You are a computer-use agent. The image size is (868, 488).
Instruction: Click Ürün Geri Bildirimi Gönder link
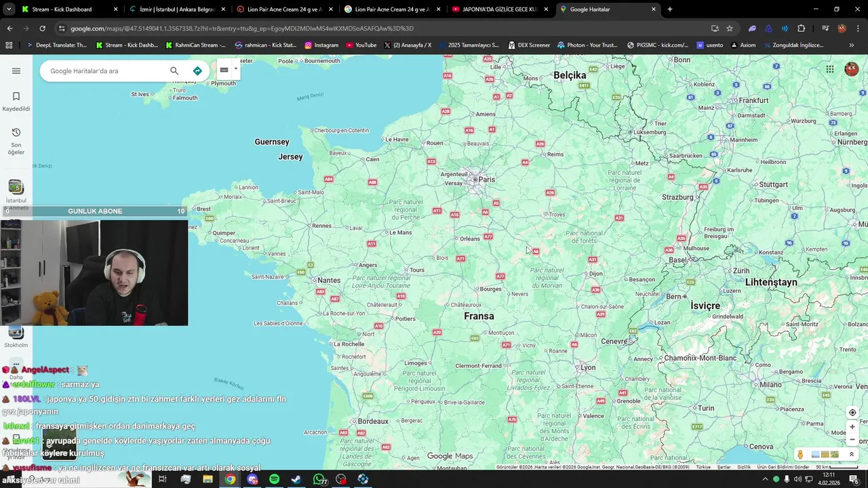coord(783,467)
